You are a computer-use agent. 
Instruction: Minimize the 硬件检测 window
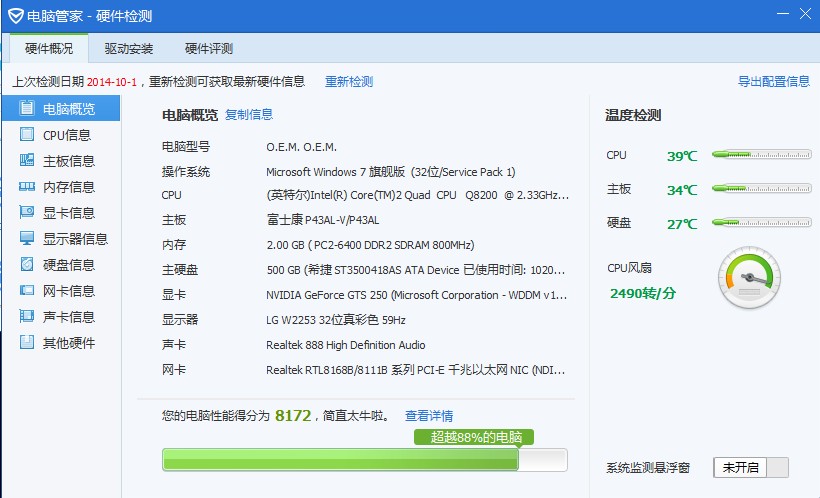pyautogui.click(x=783, y=14)
